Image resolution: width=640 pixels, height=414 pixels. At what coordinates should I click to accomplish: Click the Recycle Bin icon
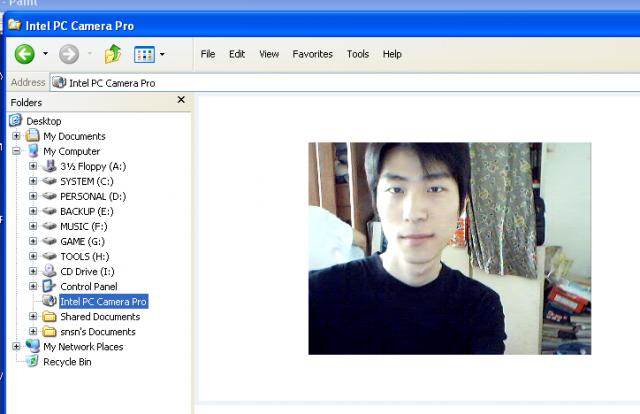(32, 361)
